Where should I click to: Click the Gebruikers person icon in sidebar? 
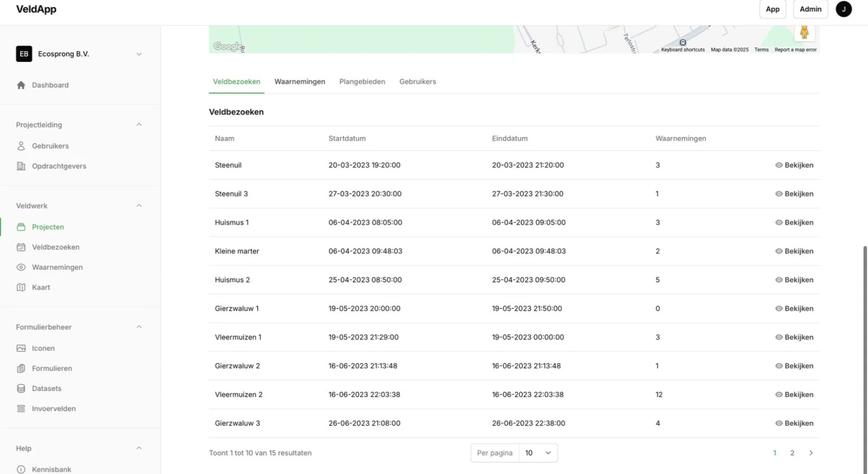click(21, 146)
